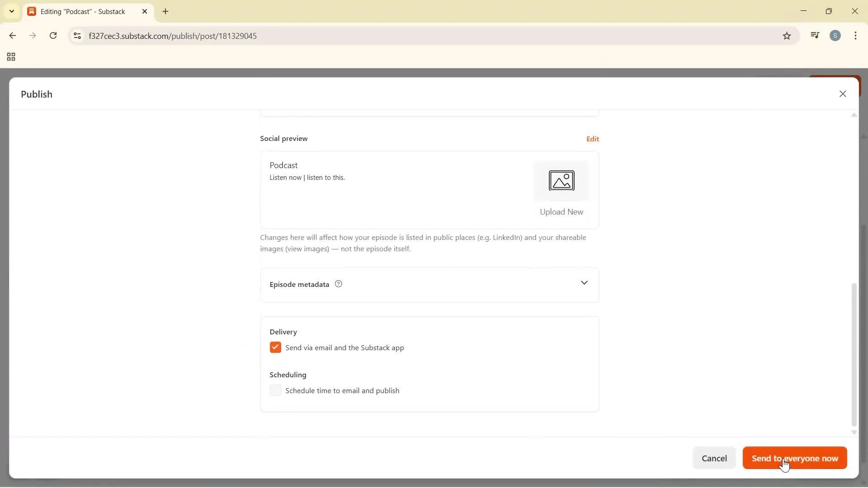Open the browser profile avatar

[x=835, y=35]
